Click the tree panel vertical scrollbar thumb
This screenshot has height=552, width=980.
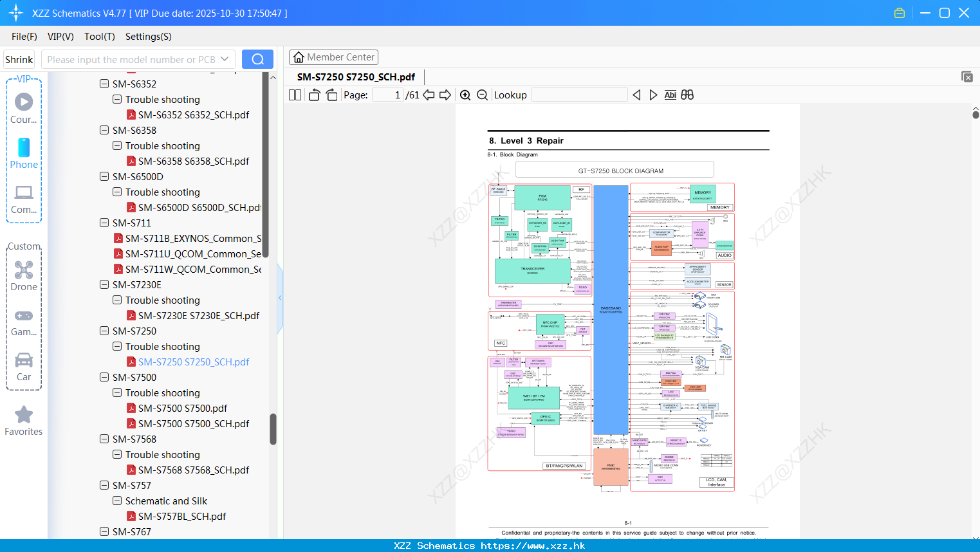[x=273, y=428]
